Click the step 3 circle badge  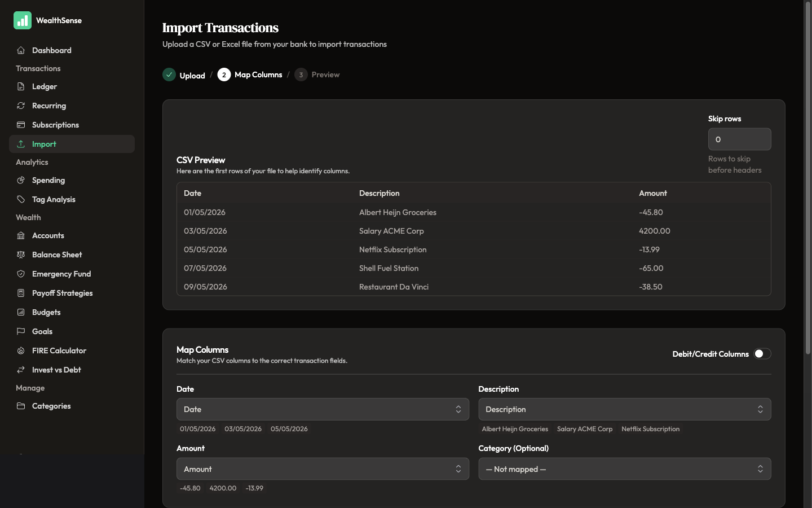[301, 75]
